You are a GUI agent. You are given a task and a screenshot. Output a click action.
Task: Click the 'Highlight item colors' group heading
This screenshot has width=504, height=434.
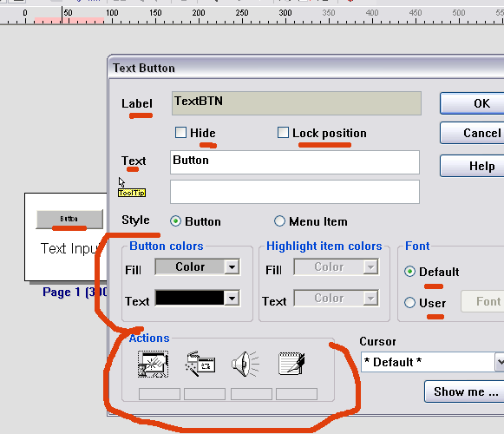click(324, 247)
